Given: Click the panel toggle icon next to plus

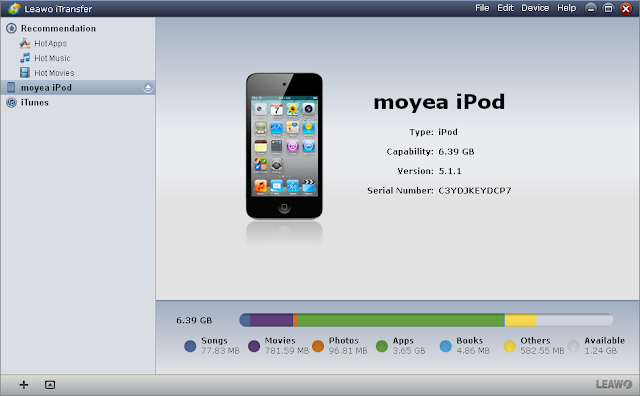Looking at the screenshot, I should click(50, 385).
